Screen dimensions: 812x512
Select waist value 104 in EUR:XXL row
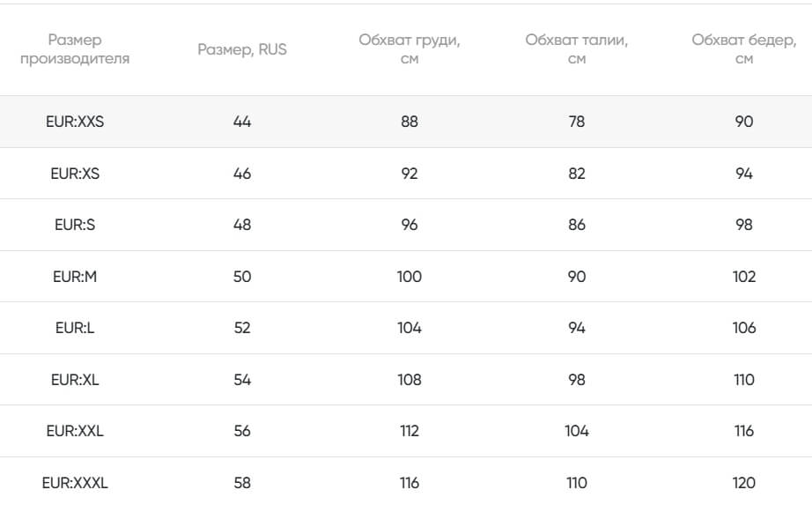point(577,431)
